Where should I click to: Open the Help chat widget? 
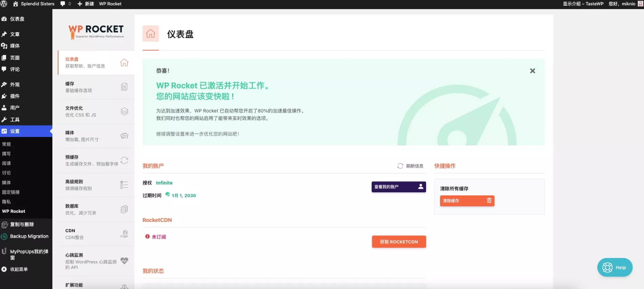click(614, 267)
